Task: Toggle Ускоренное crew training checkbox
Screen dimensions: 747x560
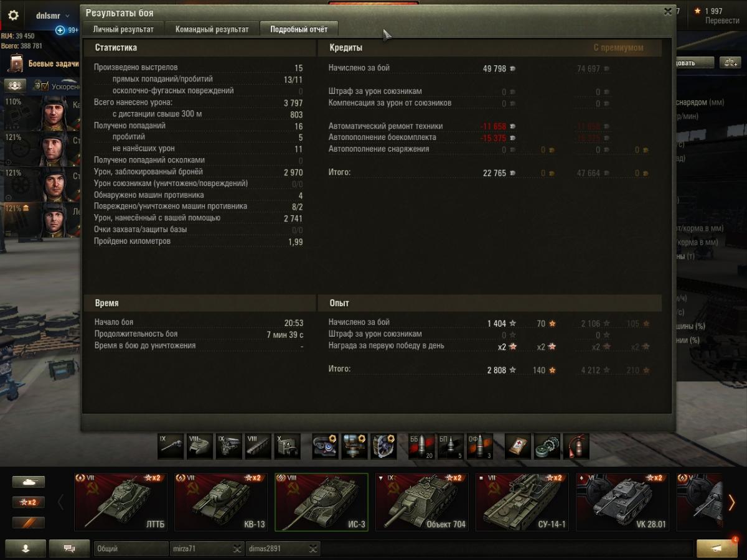Action: [45, 86]
